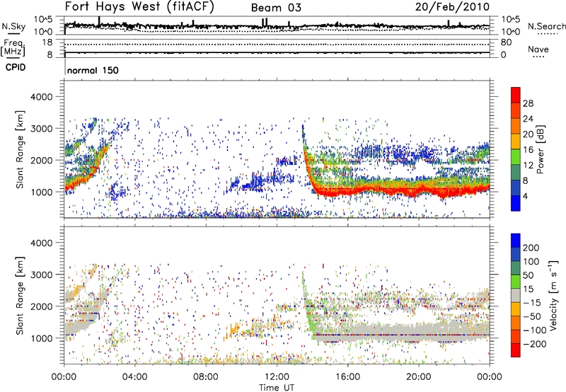Viewport: 566px width, 392px height.
Task: Click the 'normal 150' CPID text
Action: click(x=93, y=70)
